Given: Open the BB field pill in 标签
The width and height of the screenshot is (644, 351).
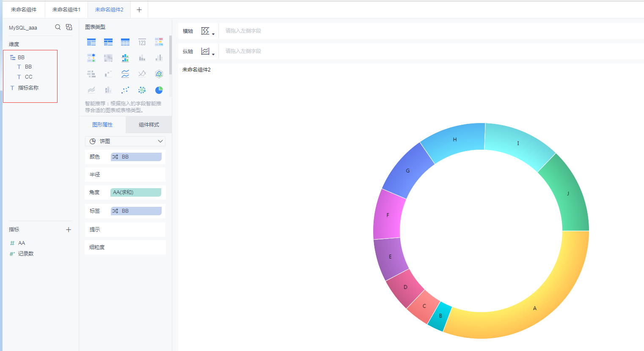Looking at the screenshot, I should [x=136, y=211].
